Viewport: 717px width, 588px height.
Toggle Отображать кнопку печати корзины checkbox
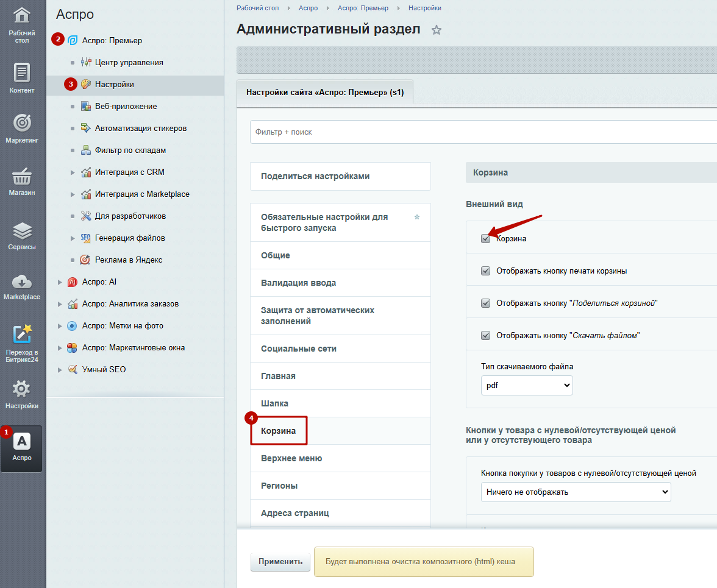[485, 271]
